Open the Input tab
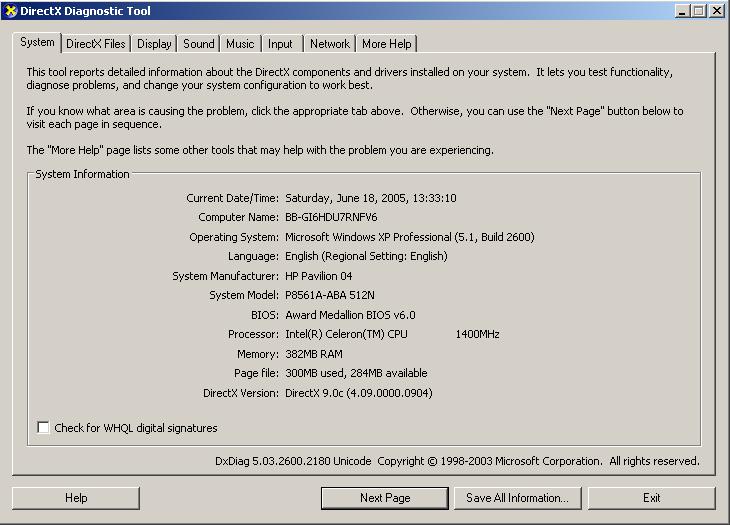730x525 pixels. [x=281, y=44]
